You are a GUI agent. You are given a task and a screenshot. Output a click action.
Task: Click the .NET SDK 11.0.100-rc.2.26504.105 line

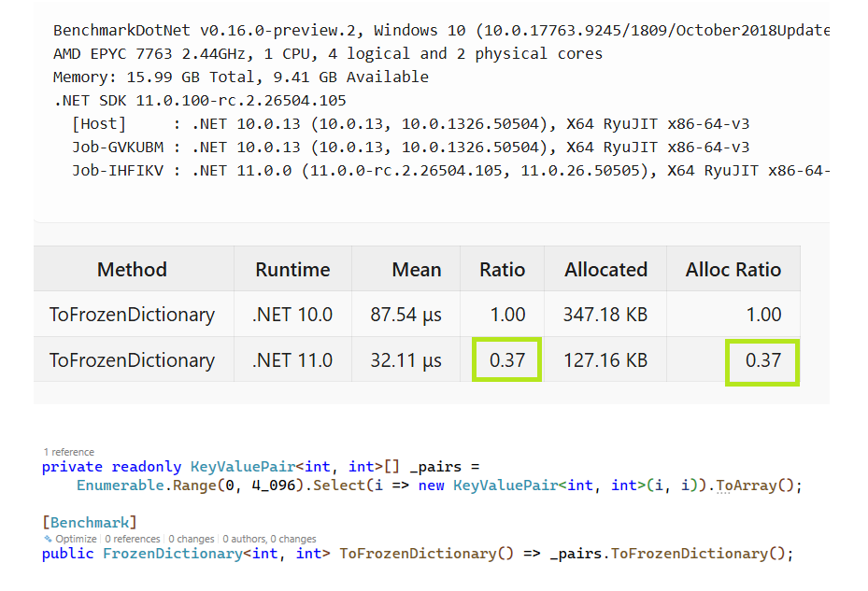tap(200, 100)
